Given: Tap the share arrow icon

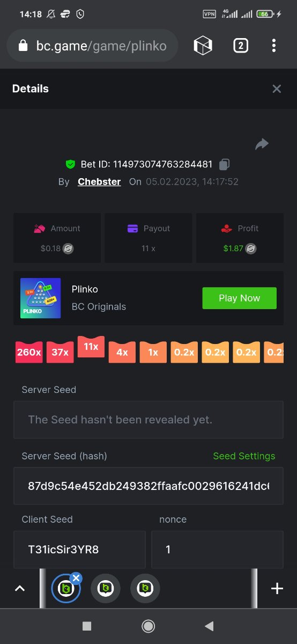Looking at the screenshot, I should pos(262,144).
